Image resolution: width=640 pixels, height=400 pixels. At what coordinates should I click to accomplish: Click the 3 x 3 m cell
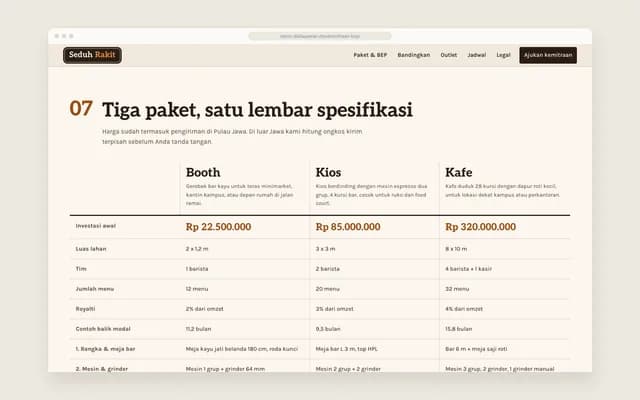(325, 249)
